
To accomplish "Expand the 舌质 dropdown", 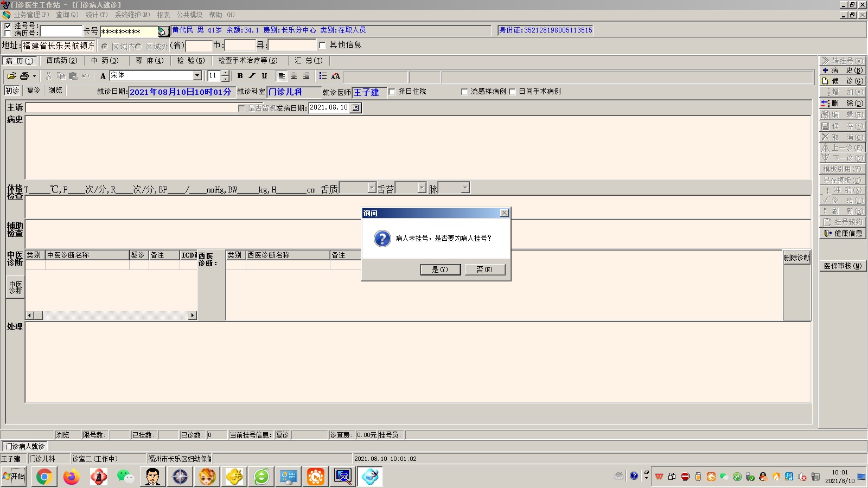I will coord(372,188).
